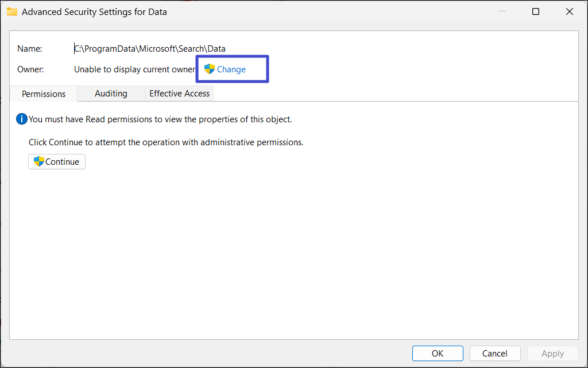Select the Effective Access tab
This screenshot has height=368, width=588.
[x=180, y=93]
